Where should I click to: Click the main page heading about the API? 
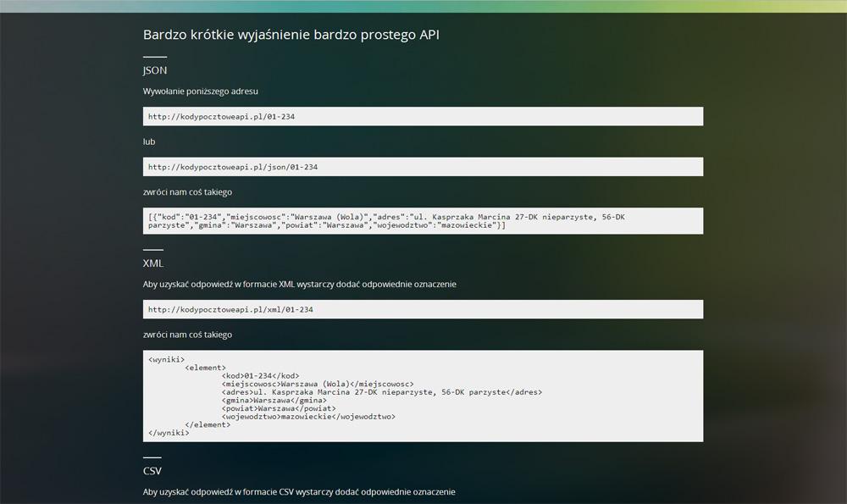click(x=291, y=35)
